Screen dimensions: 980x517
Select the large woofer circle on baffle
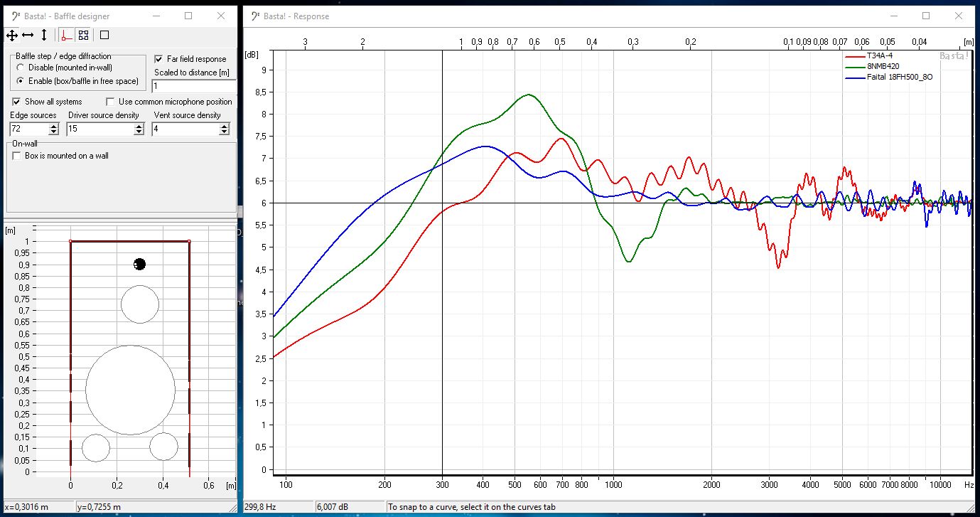(130, 390)
